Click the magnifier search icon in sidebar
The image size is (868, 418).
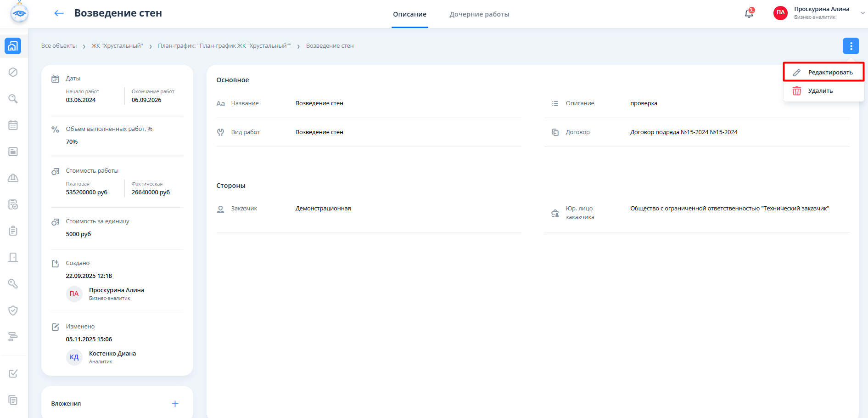click(x=13, y=99)
